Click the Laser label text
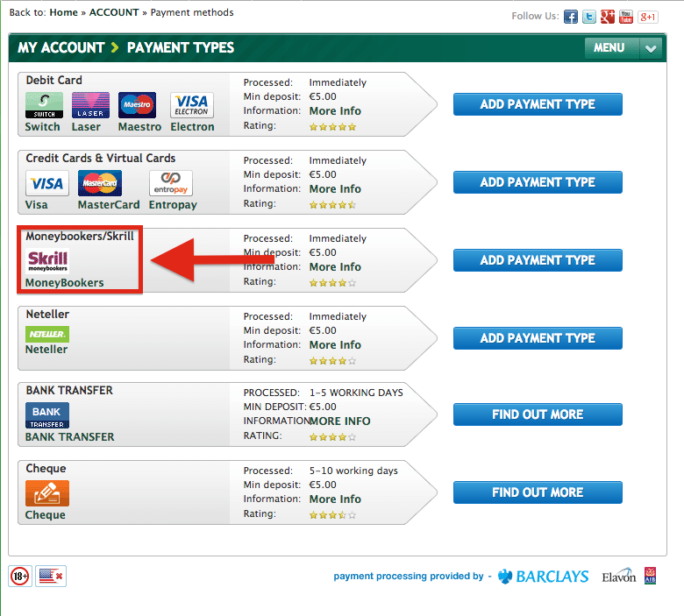Image resolution: width=684 pixels, height=616 pixels. (86, 127)
